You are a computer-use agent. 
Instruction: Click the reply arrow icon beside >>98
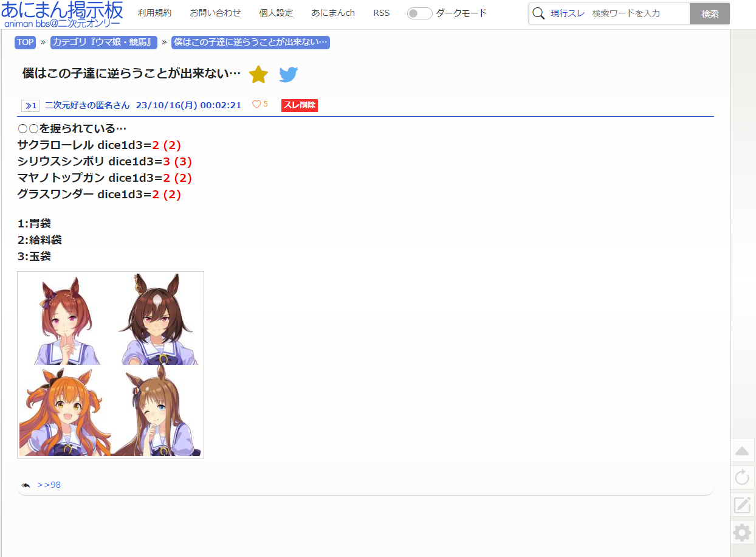[26, 485]
